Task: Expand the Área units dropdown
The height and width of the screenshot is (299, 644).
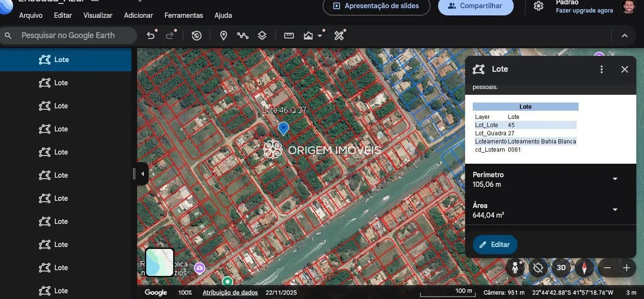Action: click(x=615, y=210)
